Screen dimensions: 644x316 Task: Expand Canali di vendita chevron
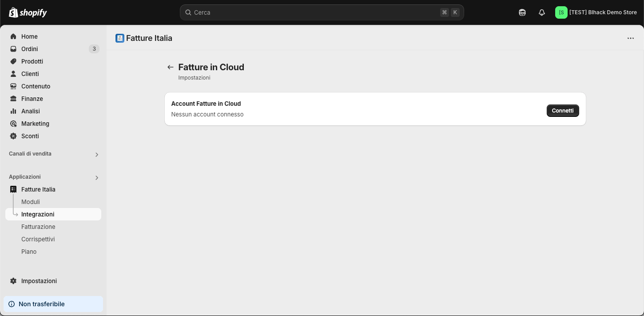click(x=97, y=155)
